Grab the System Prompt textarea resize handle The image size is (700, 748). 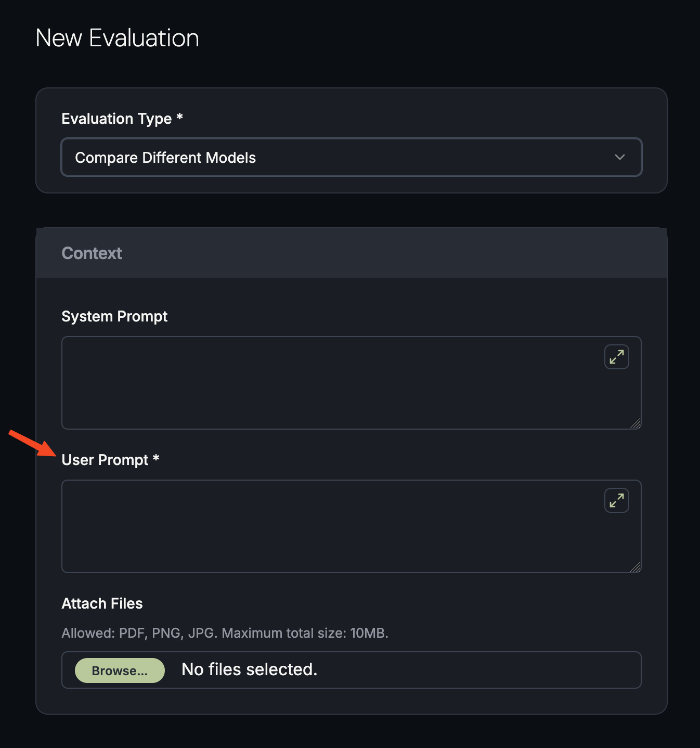click(636, 424)
